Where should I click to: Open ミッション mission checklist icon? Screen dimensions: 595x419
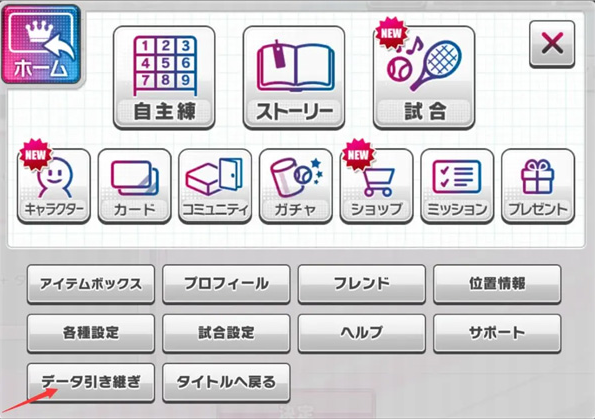457,186
